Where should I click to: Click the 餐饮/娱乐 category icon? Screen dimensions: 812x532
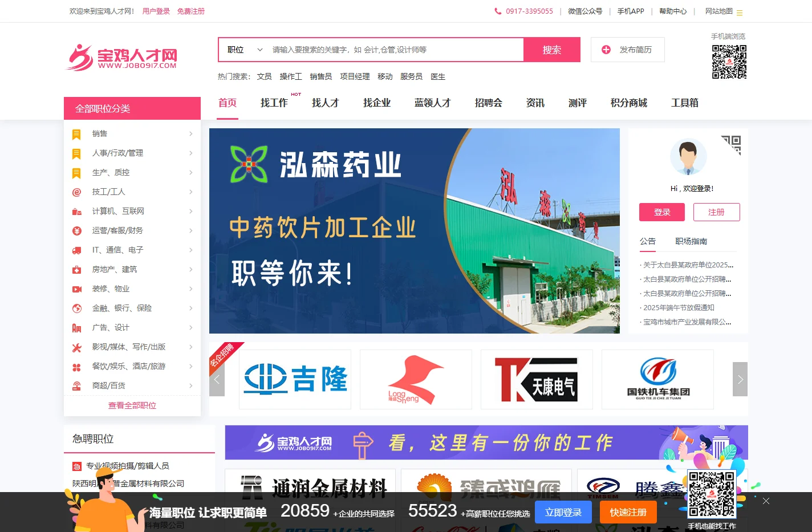tap(76, 368)
